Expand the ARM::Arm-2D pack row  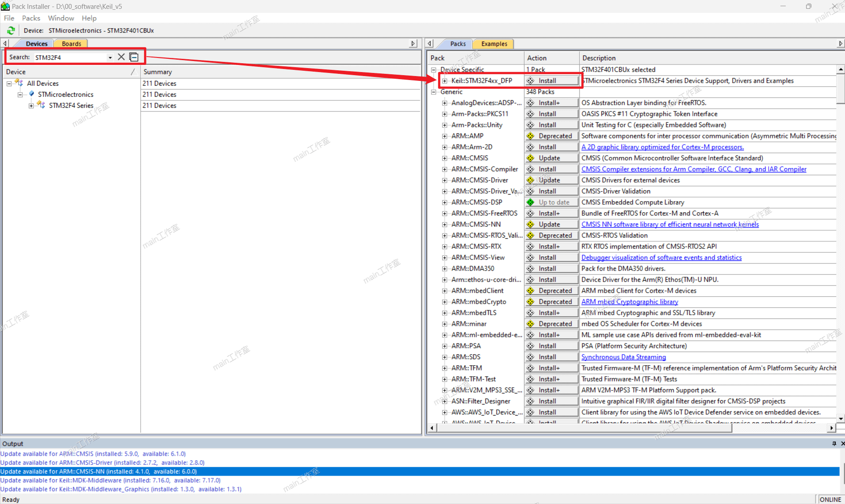tap(445, 147)
